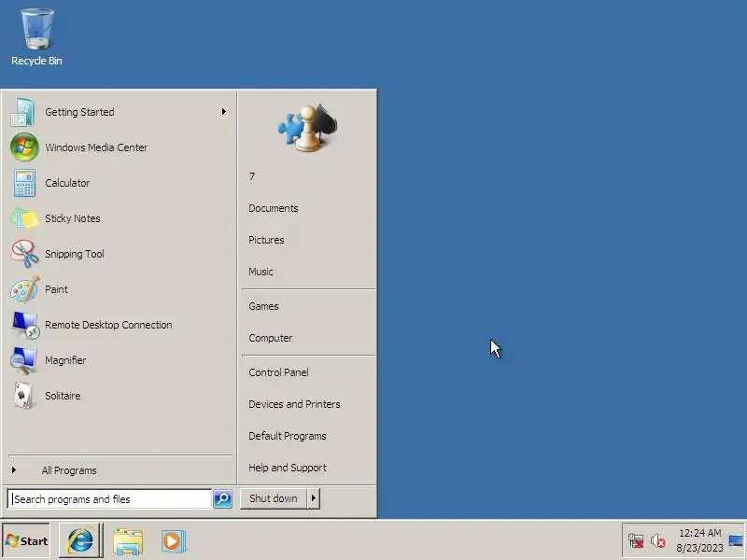Viewport: 747px width, 560px height.
Task: Open Default Programs
Action: 288,436
